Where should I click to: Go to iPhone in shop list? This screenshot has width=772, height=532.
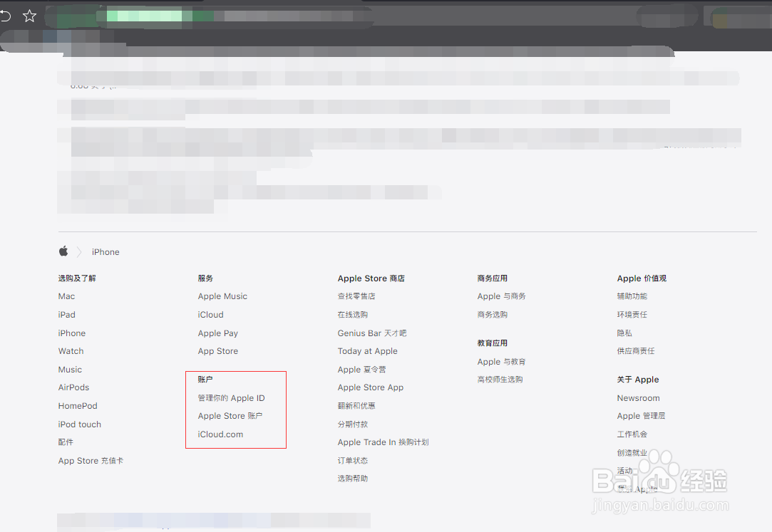[72, 333]
